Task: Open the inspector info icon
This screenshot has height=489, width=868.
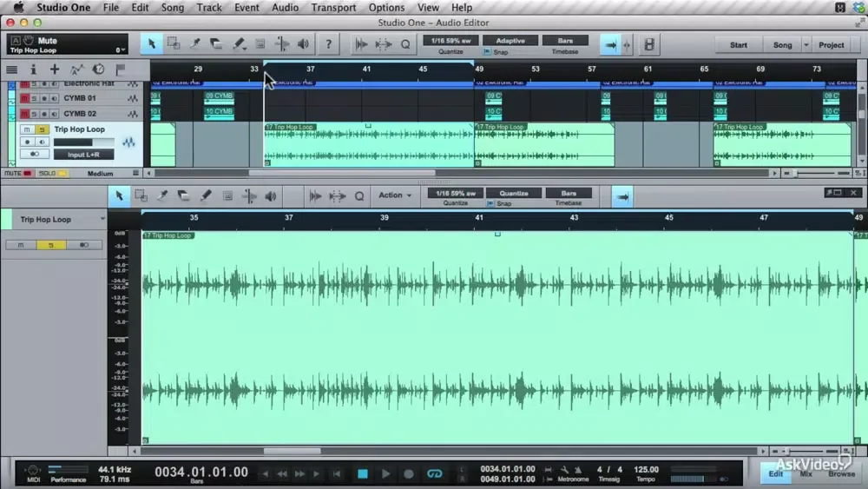Action: coord(33,69)
